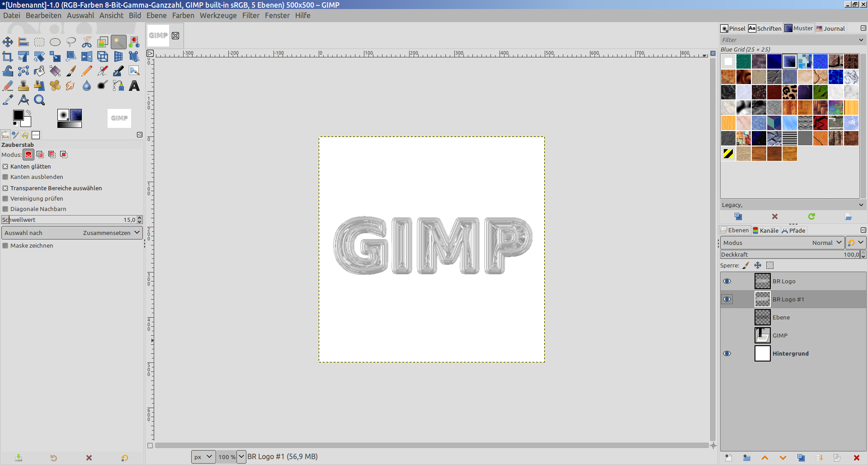Activate the Paths tool

coord(118,85)
